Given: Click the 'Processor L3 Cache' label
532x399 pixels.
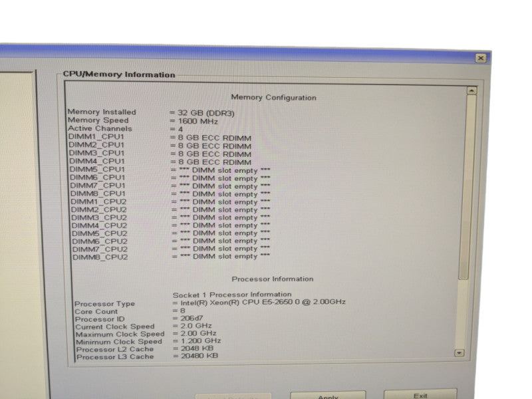Looking at the screenshot, I should tap(115, 357).
